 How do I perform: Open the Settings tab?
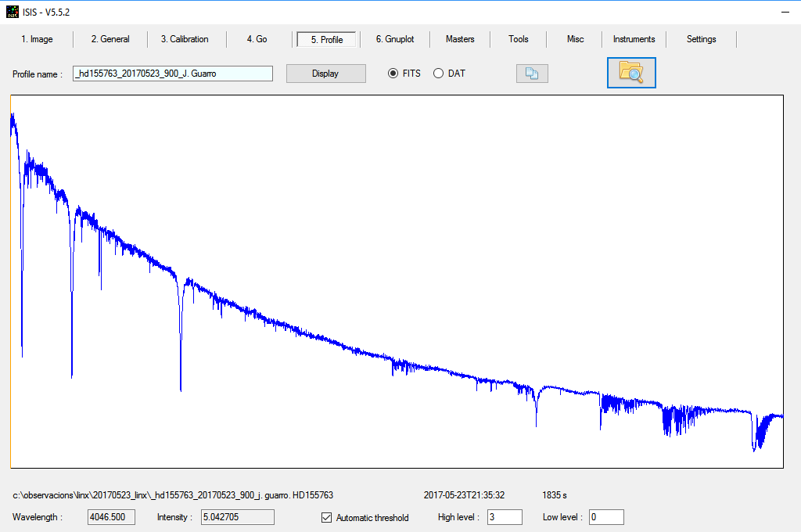click(x=701, y=39)
